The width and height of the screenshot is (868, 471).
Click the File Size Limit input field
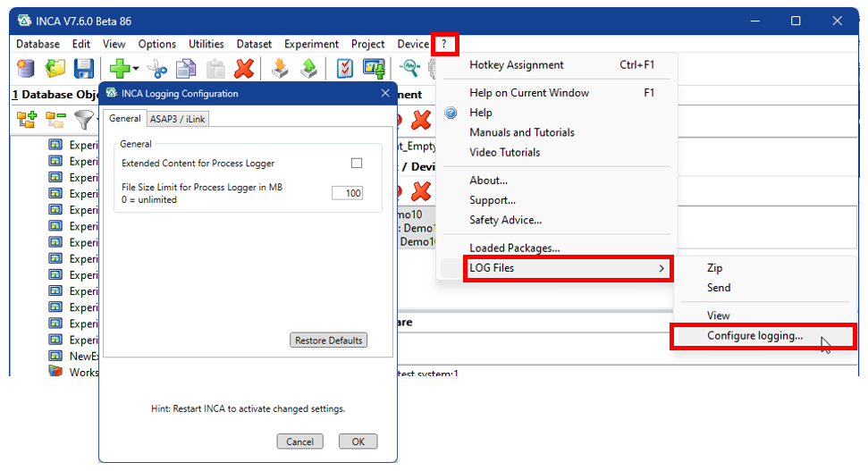coord(347,193)
